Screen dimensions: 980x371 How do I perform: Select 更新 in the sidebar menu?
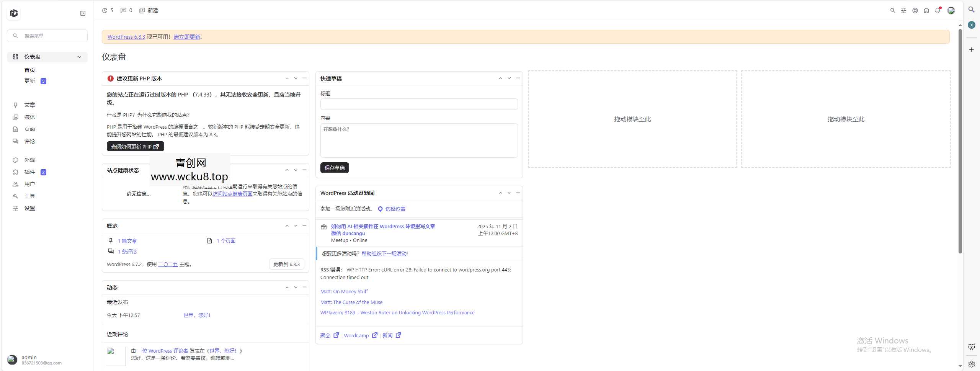tap(30, 81)
